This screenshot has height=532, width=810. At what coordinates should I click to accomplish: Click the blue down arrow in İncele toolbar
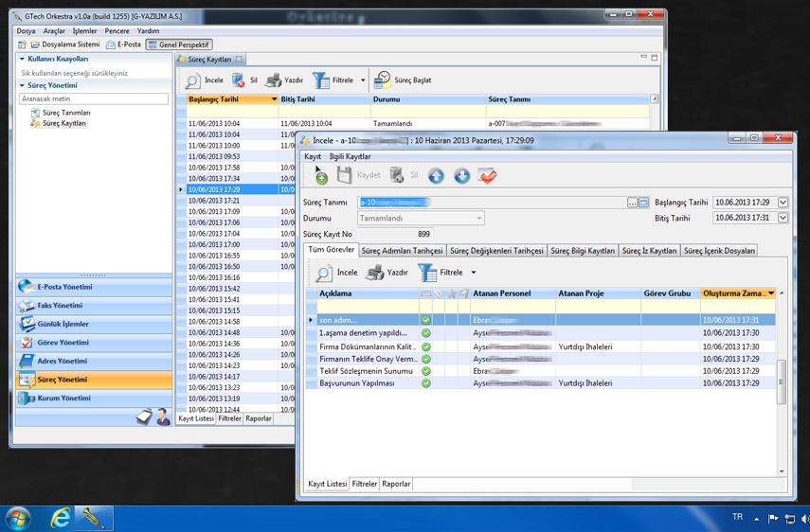pyautogui.click(x=461, y=176)
